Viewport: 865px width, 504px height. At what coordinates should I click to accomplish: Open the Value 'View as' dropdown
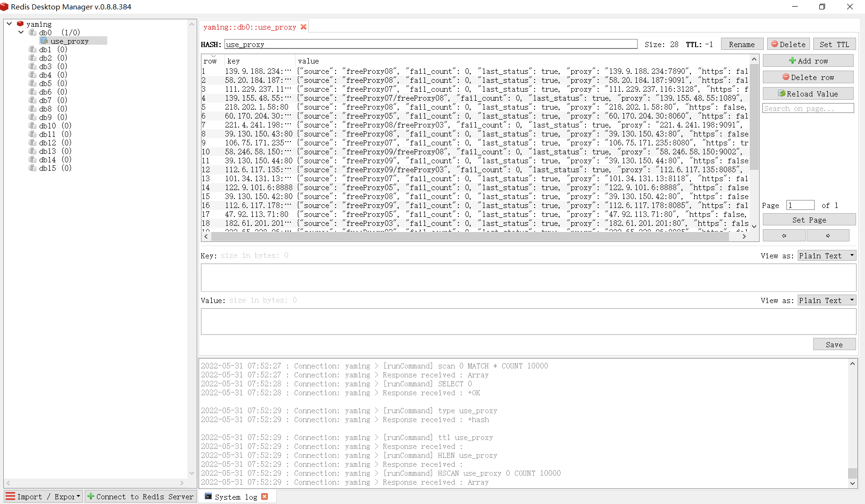pos(826,300)
